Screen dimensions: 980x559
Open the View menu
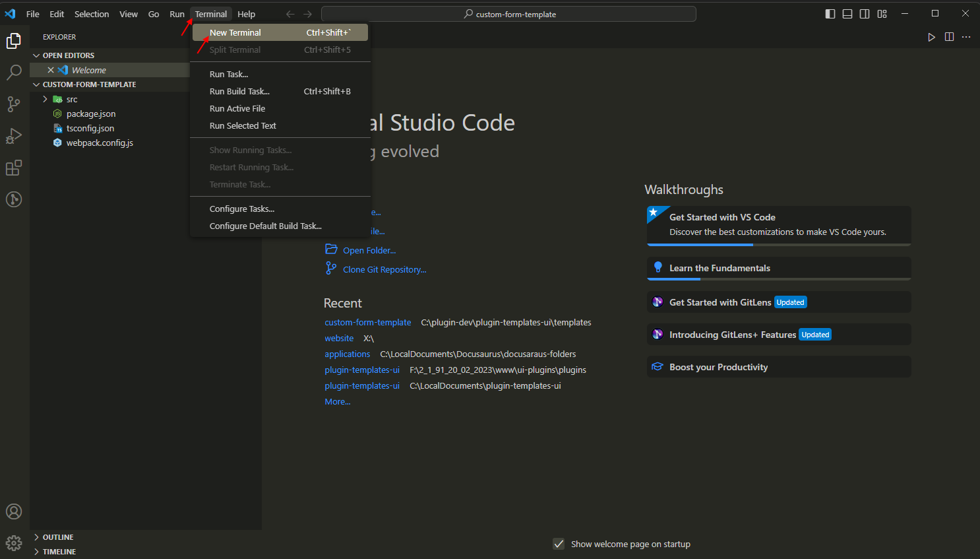point(129,14)
